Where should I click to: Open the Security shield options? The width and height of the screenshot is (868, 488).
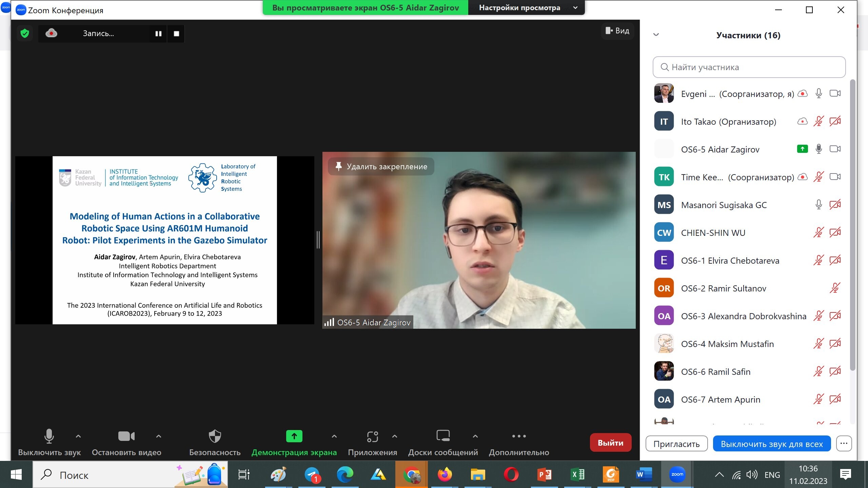pyautogui.click(x=215, y=436)
